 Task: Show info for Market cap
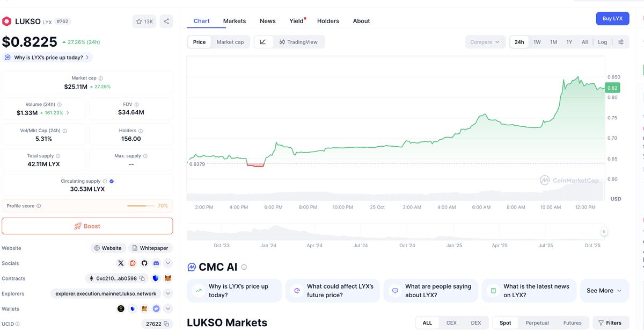(100, 78)
